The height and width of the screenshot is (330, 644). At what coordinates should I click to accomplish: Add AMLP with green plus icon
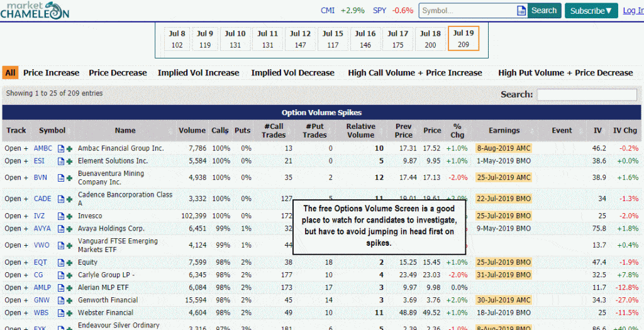coord(69,288)
